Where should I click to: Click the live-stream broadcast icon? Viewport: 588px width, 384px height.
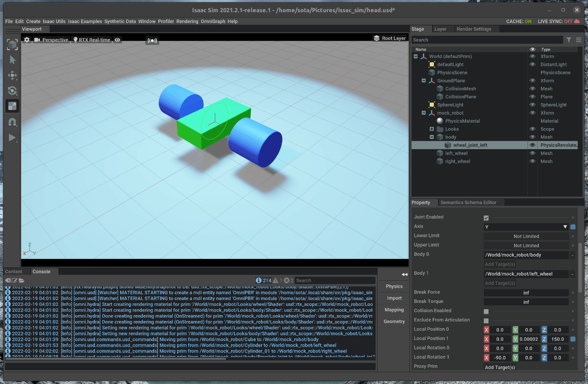click(x=152, y=40)
